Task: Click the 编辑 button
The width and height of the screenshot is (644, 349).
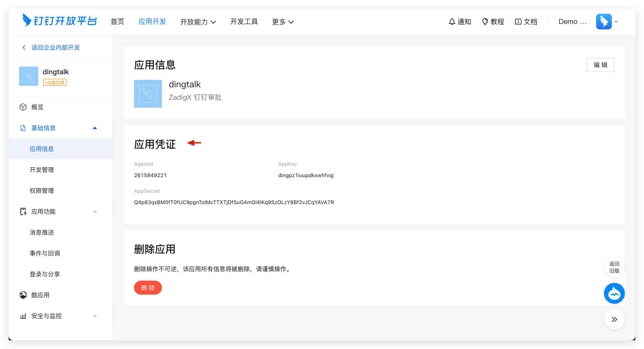Action: click(x=600, y=64)
